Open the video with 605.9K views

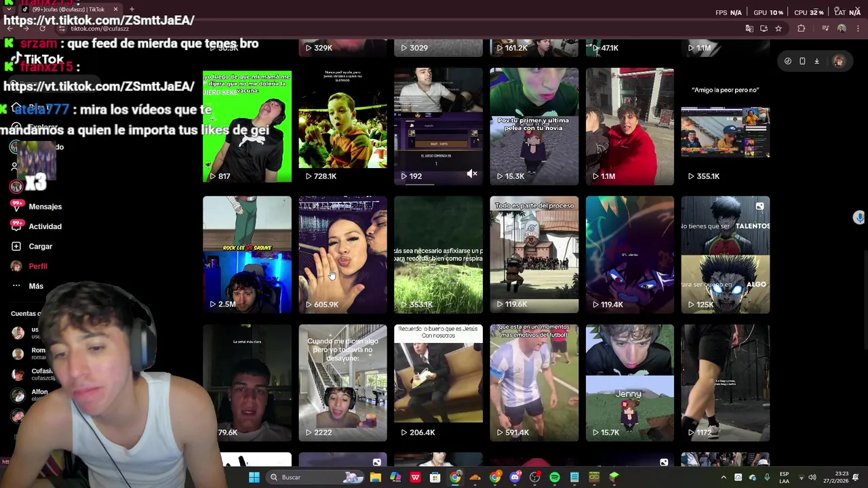342,255
